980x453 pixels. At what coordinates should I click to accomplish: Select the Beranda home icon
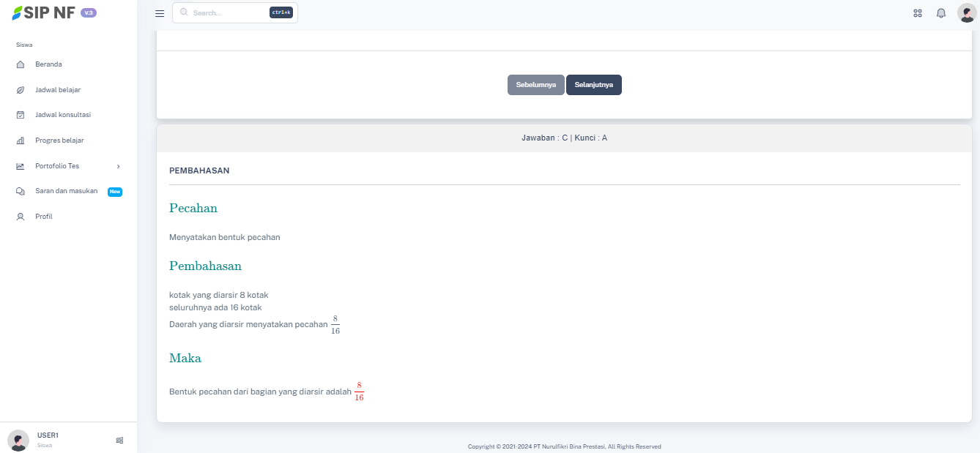[x=20, y=64]
